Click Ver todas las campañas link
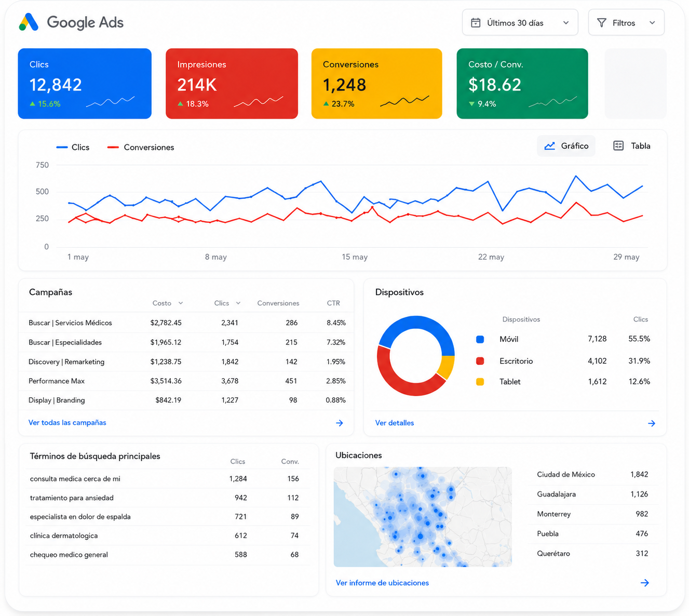Viewport: 689px width, 616px height. pos(67,423)
